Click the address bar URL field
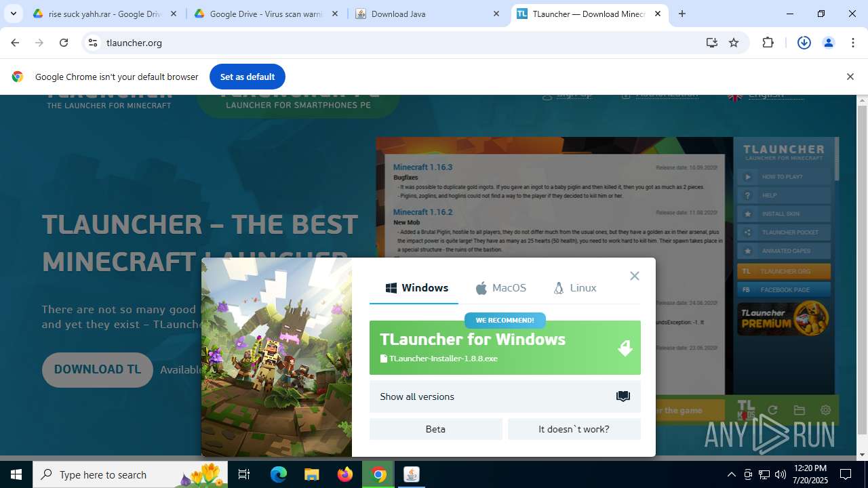868x488 pixels. click(400, 43)
